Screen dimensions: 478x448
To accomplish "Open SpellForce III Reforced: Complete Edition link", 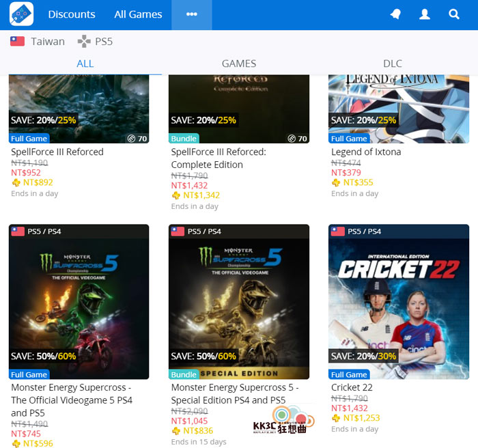I will 219,158.
